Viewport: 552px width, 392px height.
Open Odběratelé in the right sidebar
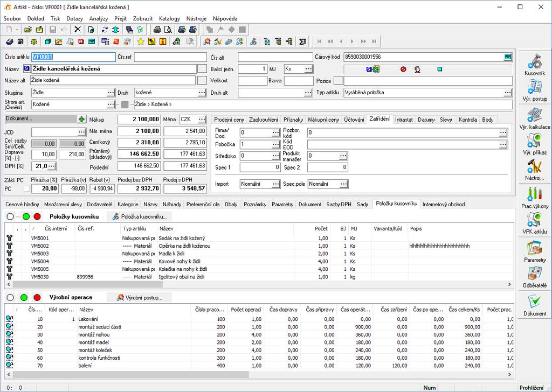[534, 277]
